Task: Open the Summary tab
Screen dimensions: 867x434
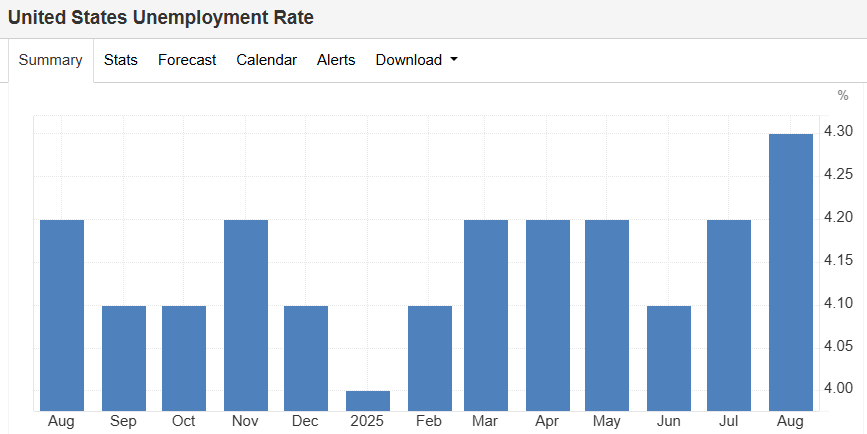Action: click(50, 60)
